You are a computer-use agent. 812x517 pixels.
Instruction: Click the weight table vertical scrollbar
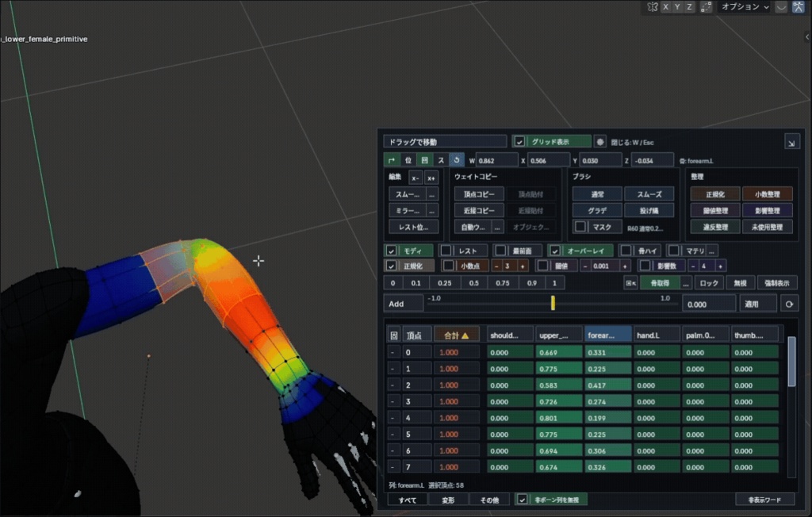tap(791, 361)
